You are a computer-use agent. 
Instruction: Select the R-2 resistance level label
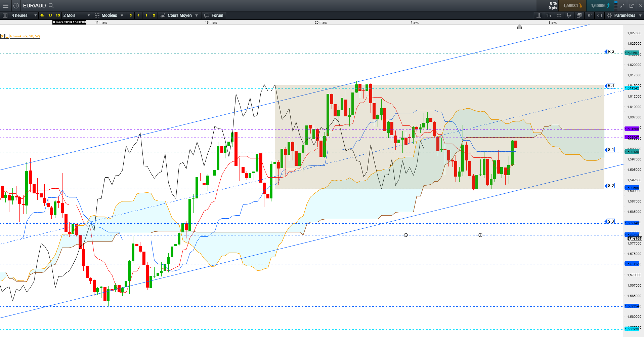[x=610, y=51]
